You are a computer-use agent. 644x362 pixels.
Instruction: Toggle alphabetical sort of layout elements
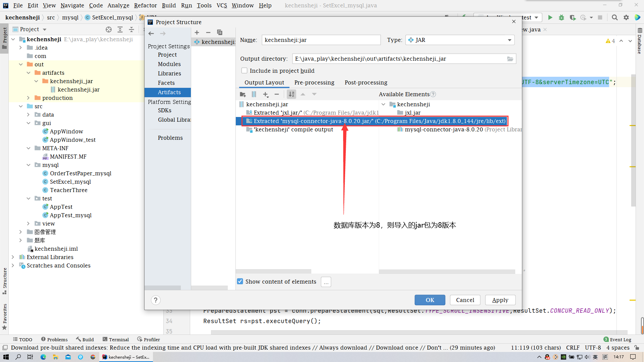coord(291,95)
